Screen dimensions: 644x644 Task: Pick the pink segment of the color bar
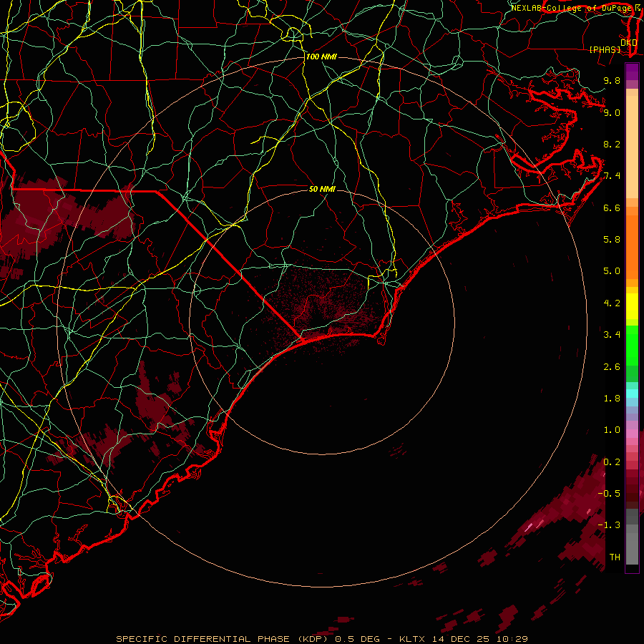point(632,434)
